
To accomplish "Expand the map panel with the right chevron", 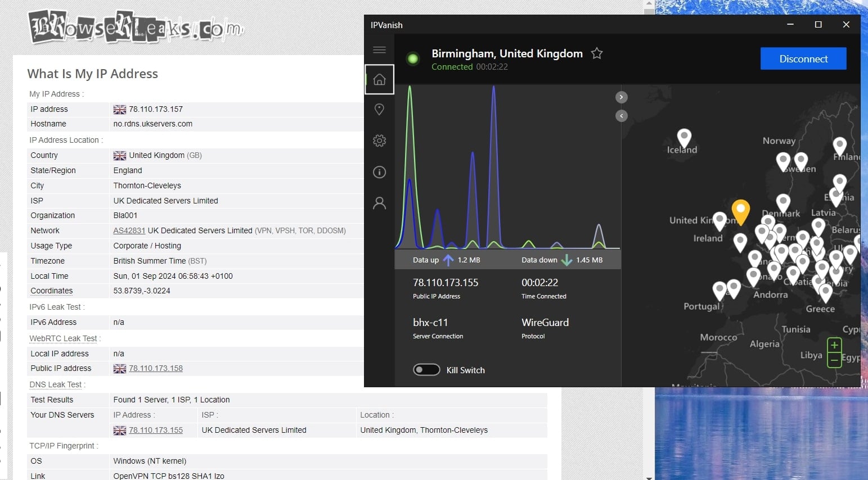I will point(621,97).
